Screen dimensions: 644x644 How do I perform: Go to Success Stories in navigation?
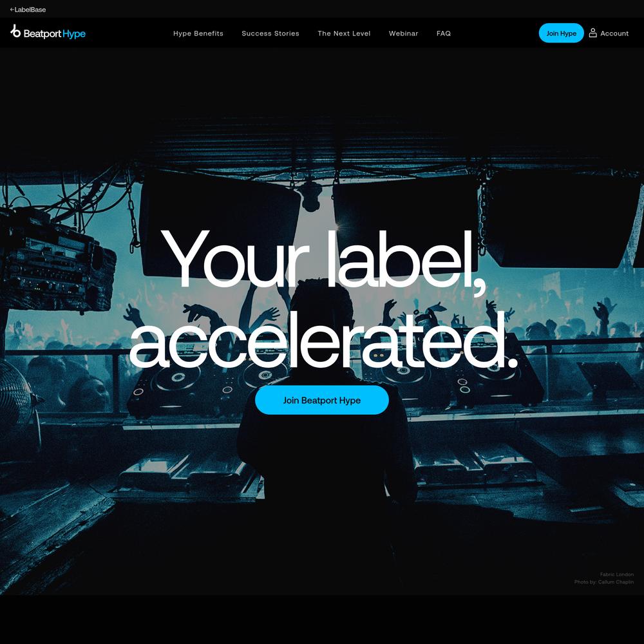pos(270,33)
